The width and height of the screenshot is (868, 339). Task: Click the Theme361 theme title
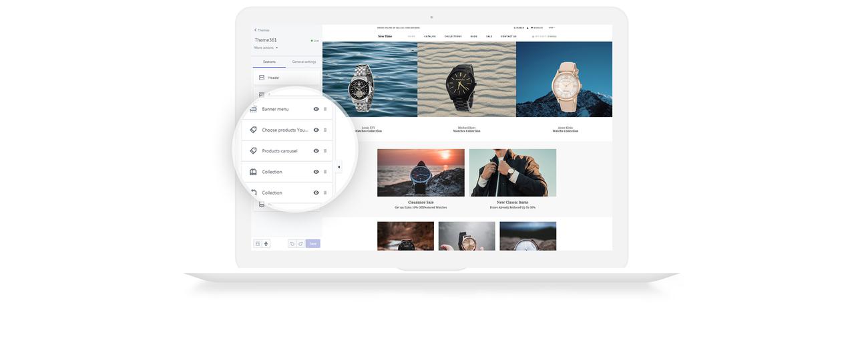pos(266,40)
